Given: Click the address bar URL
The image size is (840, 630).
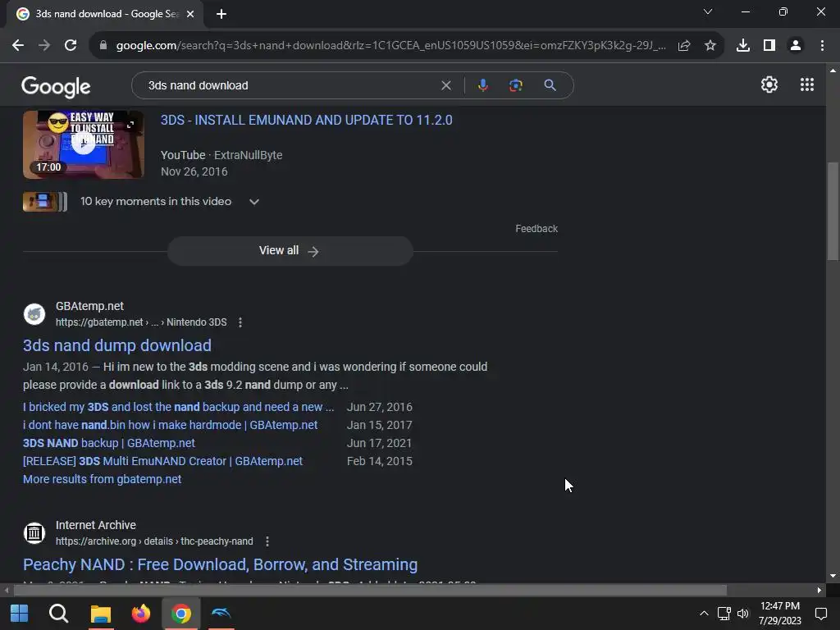Looking at the screenshot, I should coord(391,46).
